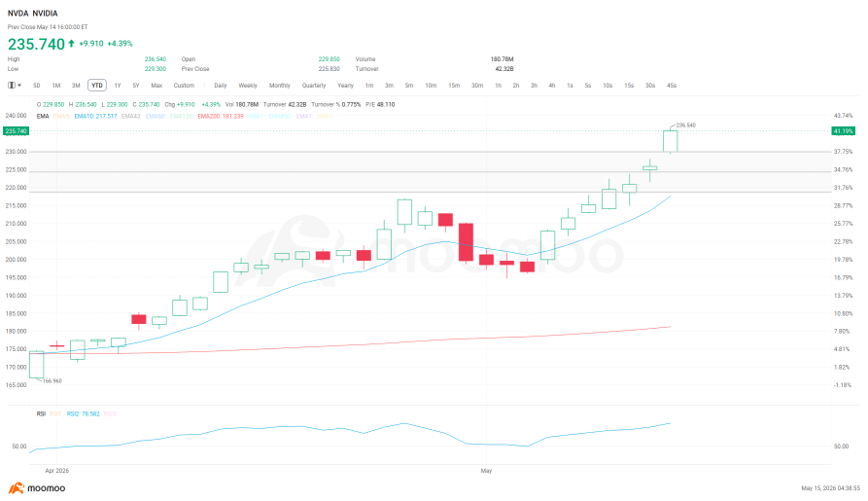The width and height of the screenshot is (868, 501).
Task: Select the 3M range tab
Action: tap(76, 86)
